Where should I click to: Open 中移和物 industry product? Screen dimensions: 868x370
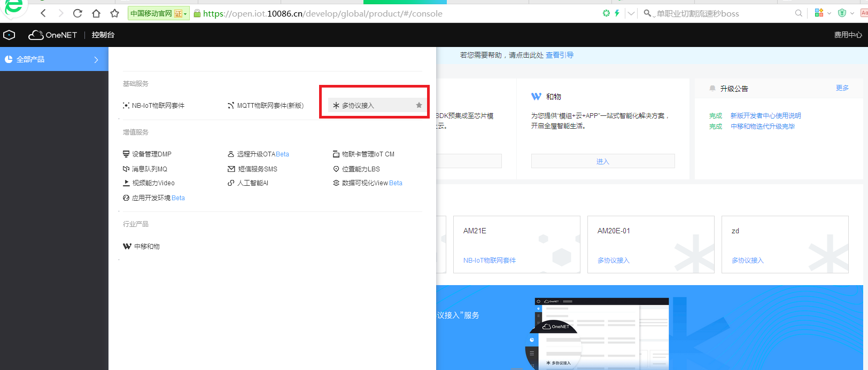coord(142,247)
